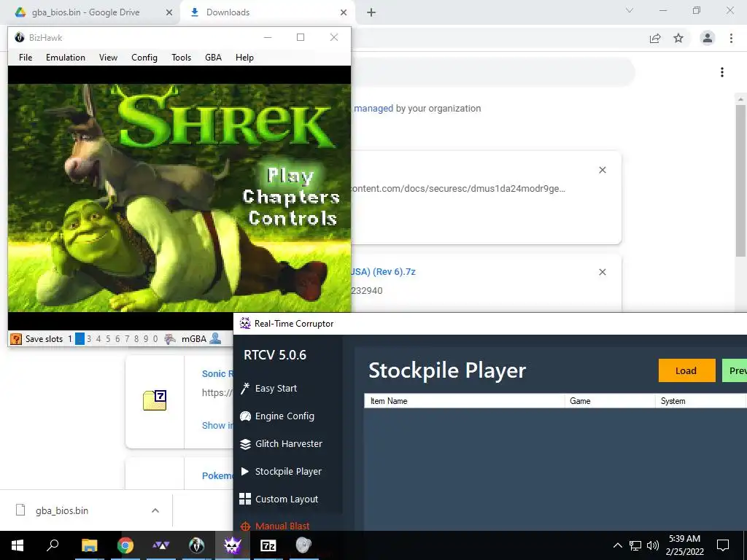The image size is (747, 560).
Task: Click the managed link on Downloads page
Action: pos(373,109)
